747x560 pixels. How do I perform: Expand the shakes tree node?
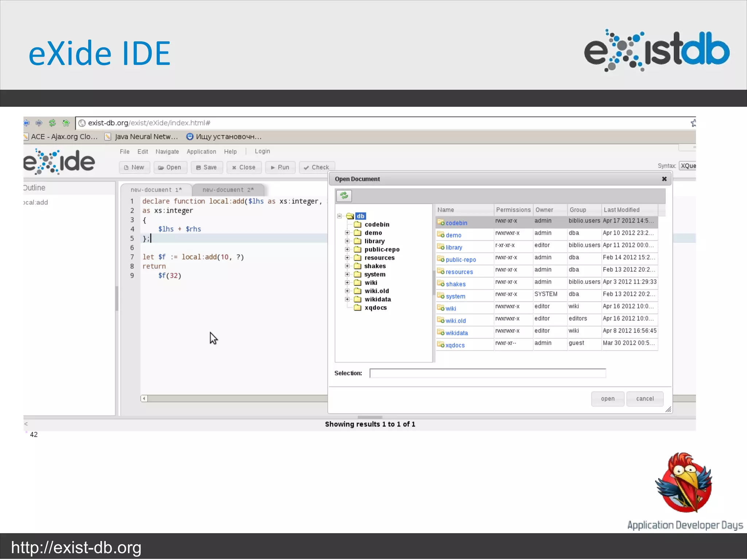(x=347, y=266)
